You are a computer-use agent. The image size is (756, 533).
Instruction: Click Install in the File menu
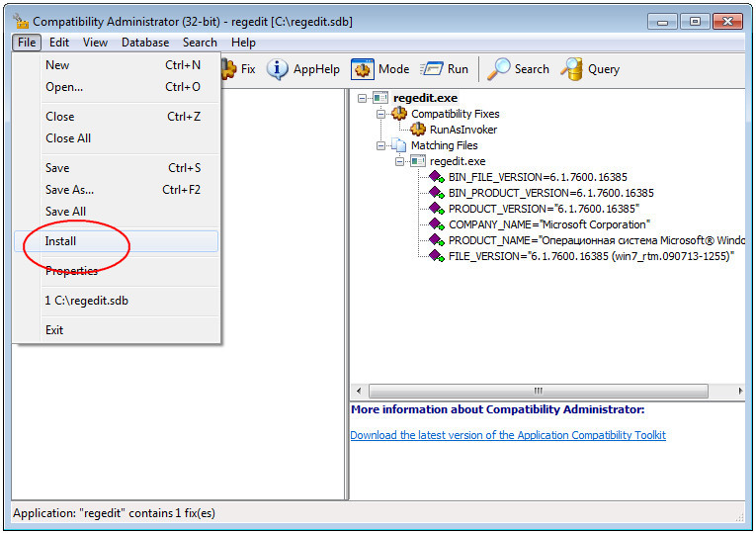[x=117, y=241]
